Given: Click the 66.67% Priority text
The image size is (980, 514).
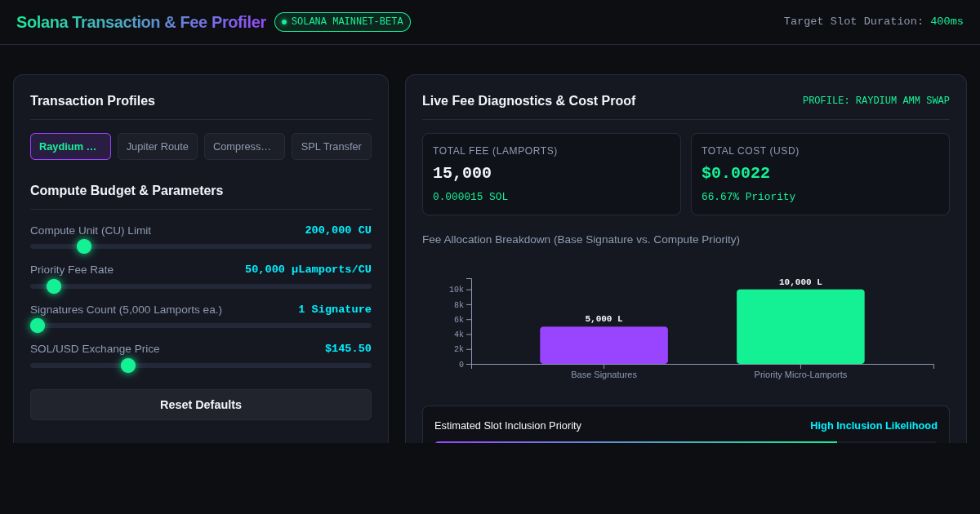Looking at the screenshot, I should pos(748,197).
